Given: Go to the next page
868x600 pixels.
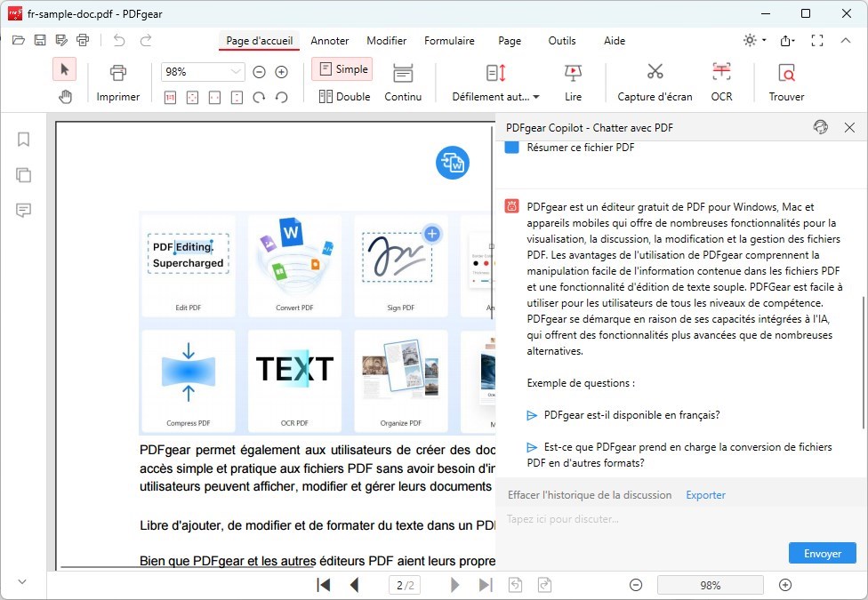Looking at the screenshot, I should [x=454, y=585].
